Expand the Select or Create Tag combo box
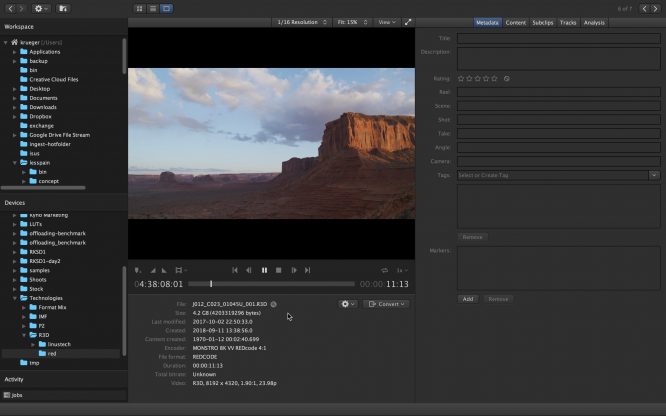This screenshot has height=416, width=666. 653,175
